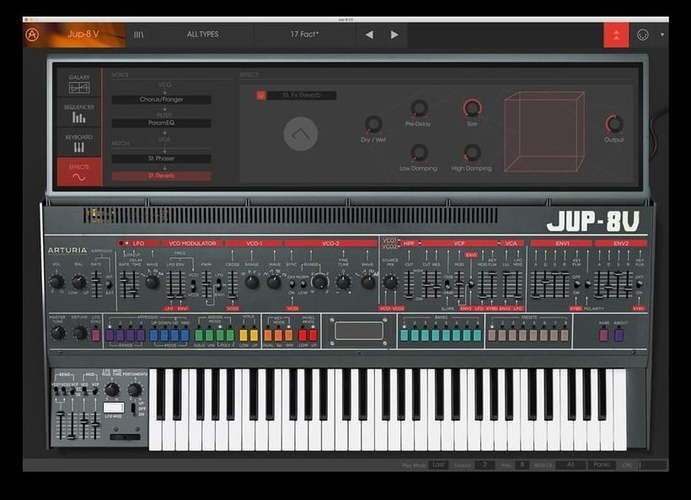Open the St. Reverb effect slot selector

161,176
